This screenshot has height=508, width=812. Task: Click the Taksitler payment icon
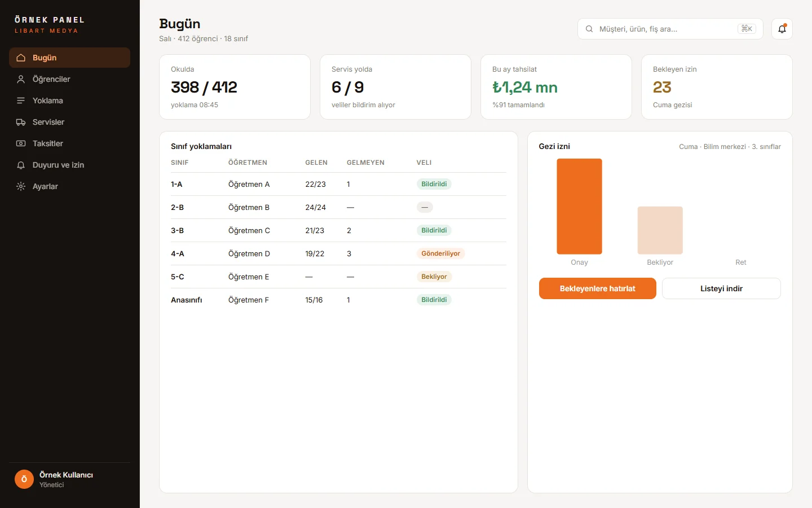(x=21, y=143)
